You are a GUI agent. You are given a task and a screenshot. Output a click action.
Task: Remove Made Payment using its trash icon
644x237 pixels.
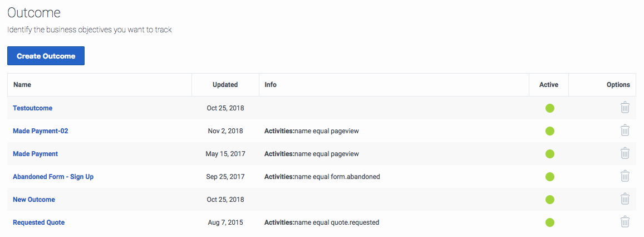click(x=625, y=153)
